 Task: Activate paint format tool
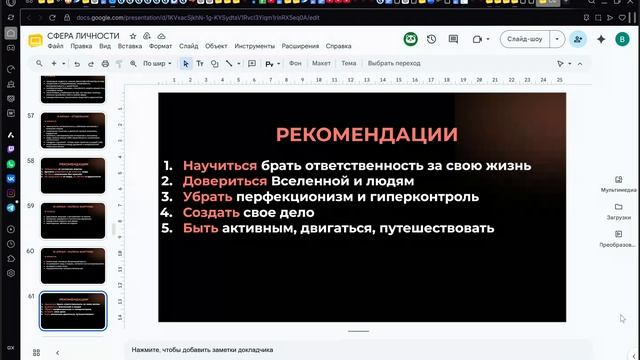pos(119,64)
